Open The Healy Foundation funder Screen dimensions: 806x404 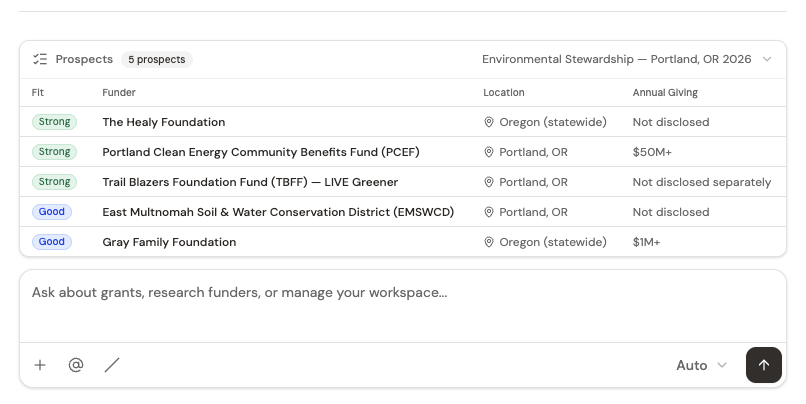(x=163, y=122)
